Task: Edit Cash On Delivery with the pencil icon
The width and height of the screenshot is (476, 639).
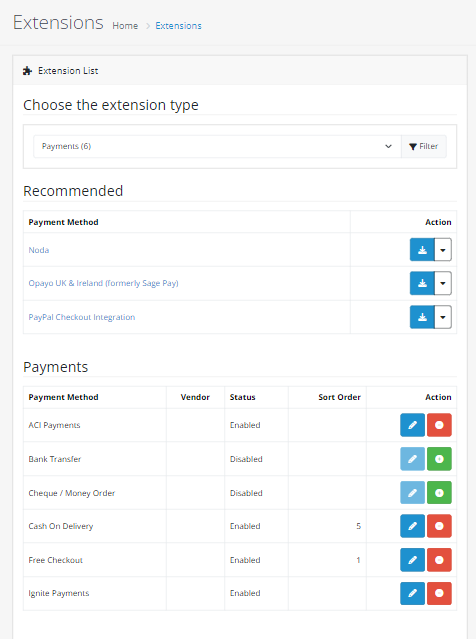Action: [x=412, y=526]
